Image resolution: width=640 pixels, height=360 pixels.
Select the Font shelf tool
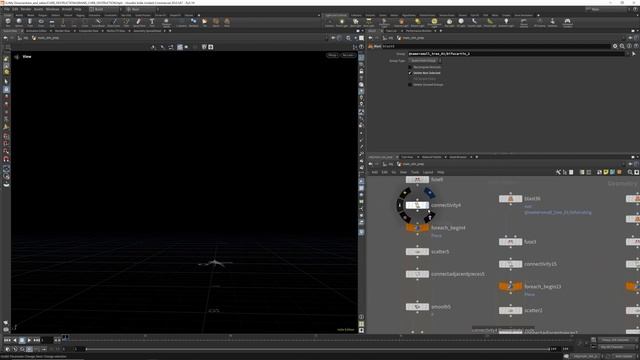pyautogui.click(x=152, y=22)
